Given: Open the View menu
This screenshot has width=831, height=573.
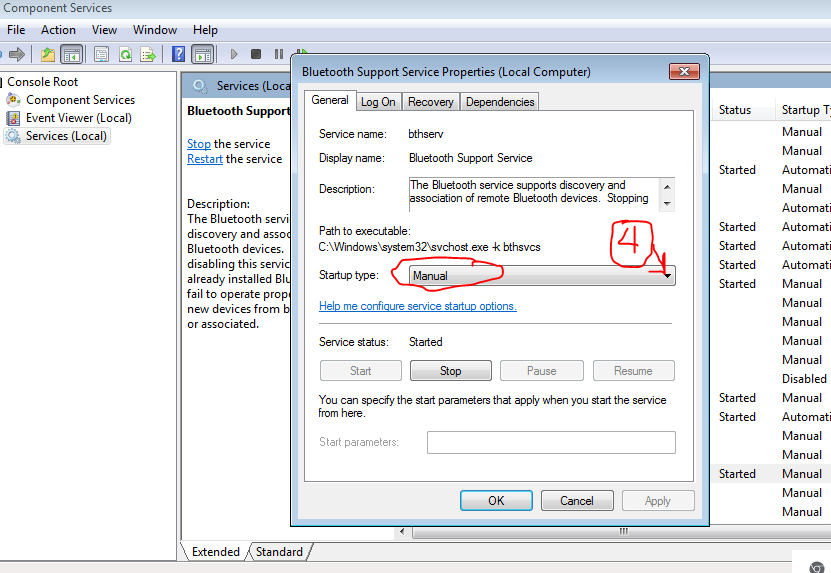Looking at the screenshot, I should tap(104, 30).
